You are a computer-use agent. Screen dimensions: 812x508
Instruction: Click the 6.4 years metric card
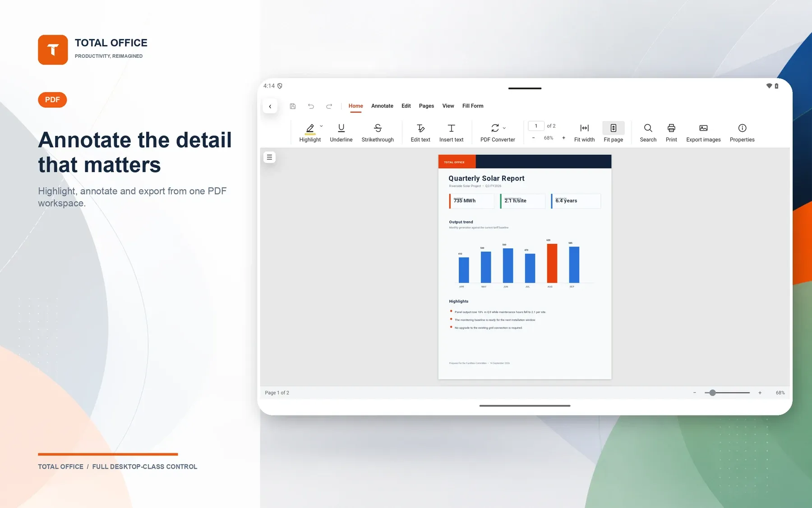[576, 201]
